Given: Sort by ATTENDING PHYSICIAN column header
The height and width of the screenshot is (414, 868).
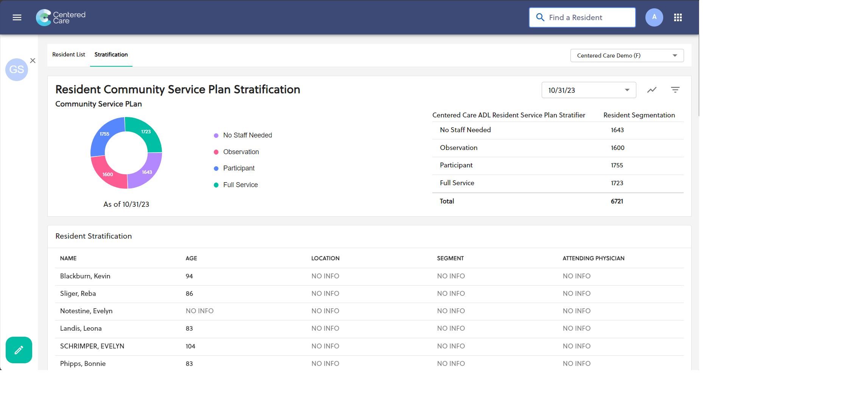Looking at the screenshot, I should click(x=593, y=258).
